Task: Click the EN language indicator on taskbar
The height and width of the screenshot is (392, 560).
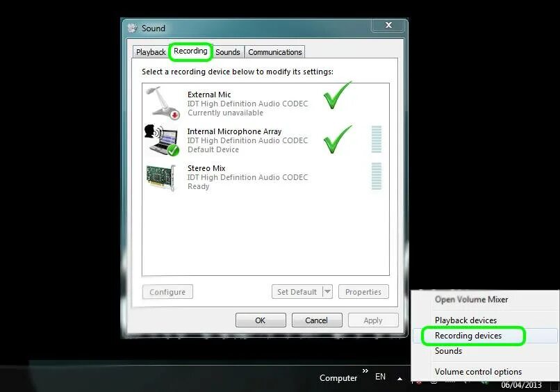Action: [x=380, y=377]
